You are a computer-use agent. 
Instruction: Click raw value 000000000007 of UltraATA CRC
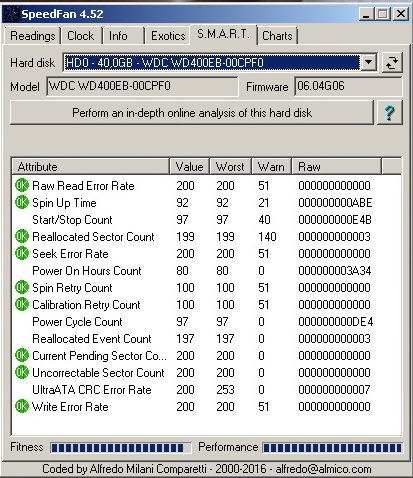[334, 390]
